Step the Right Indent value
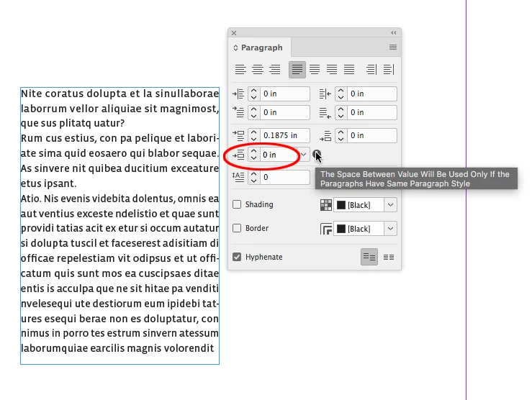 coord(341,94)
